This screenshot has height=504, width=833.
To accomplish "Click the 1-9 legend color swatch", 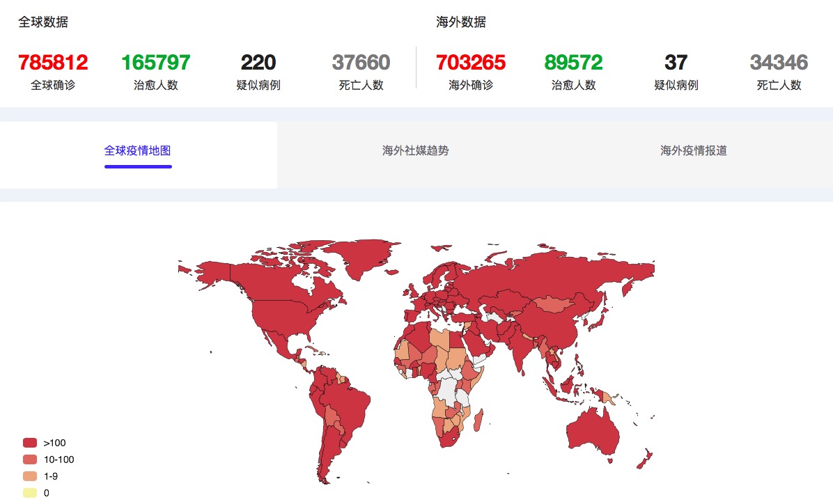I will [x=30, y=476].
